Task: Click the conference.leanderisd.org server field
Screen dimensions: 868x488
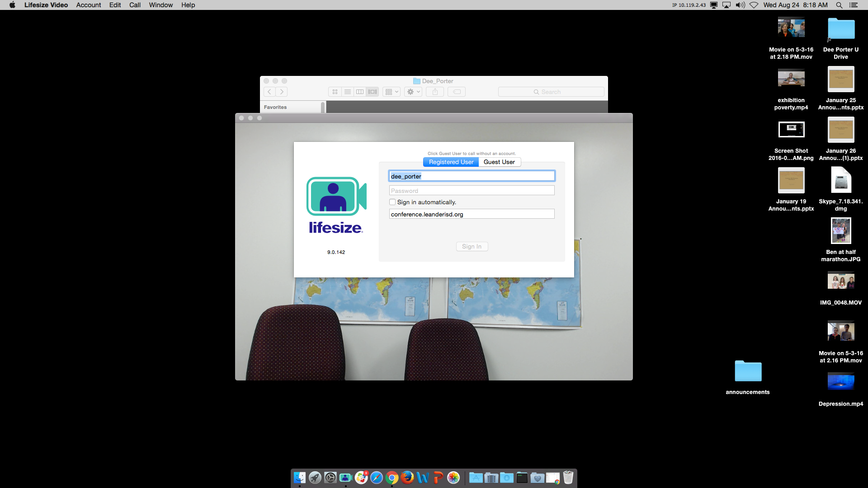Action: click(472, 214)
